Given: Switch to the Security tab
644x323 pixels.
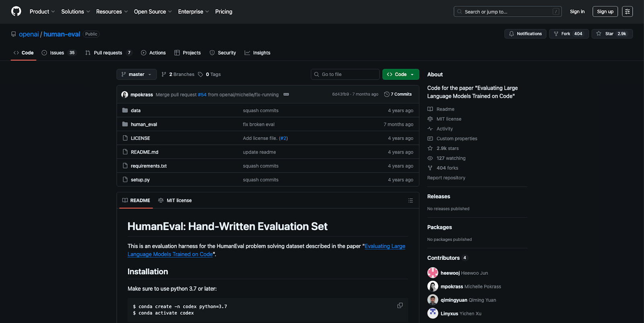Looking at the screenshot, I should [223, 53].
